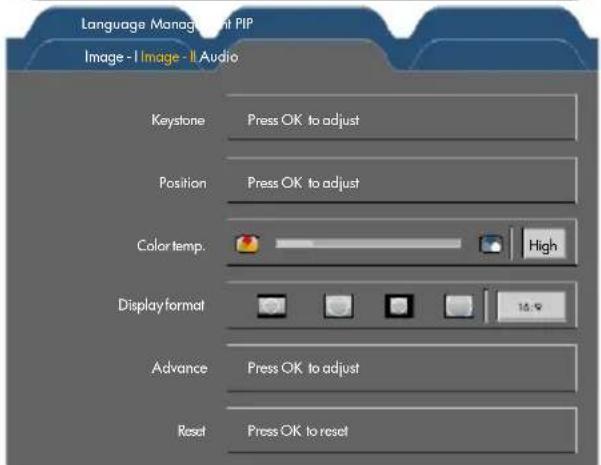Screen dimensions: 601x465
Task: Click the Position label
Action: pyautogui.click(x=183, y=183)
